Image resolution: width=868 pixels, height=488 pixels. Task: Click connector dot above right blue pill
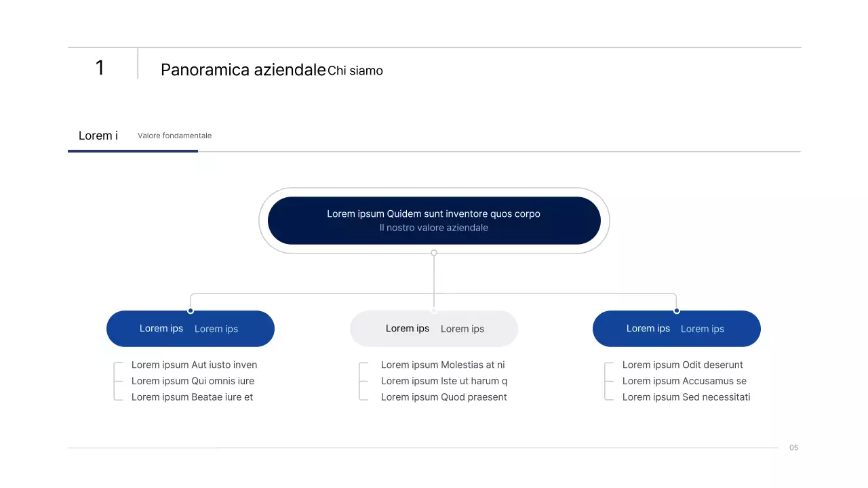(677, 310)
